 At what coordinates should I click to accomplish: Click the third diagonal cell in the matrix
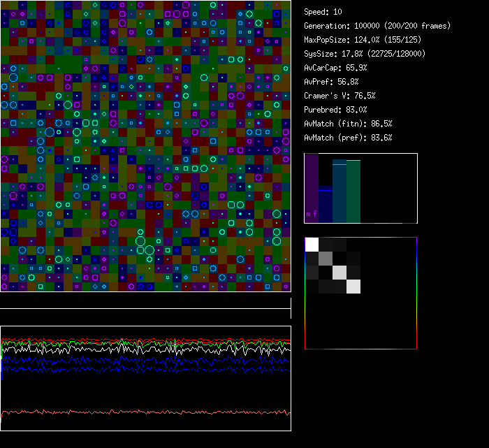[340, 273]
